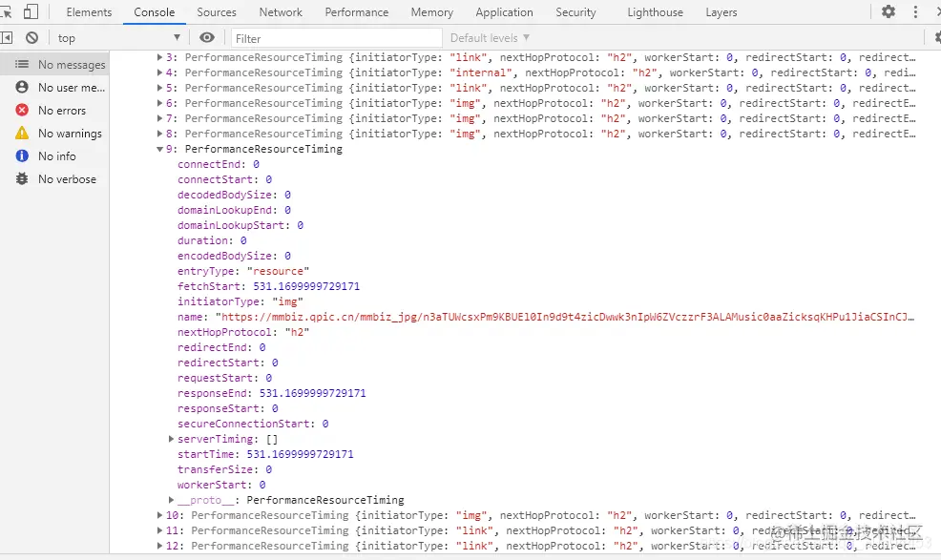Expand the __proto__ property
Screen dimensions: 941x560
coord(171,499)
